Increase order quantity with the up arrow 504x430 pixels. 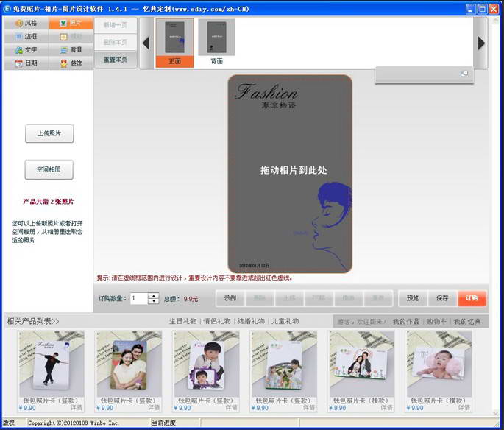point(154,295)
